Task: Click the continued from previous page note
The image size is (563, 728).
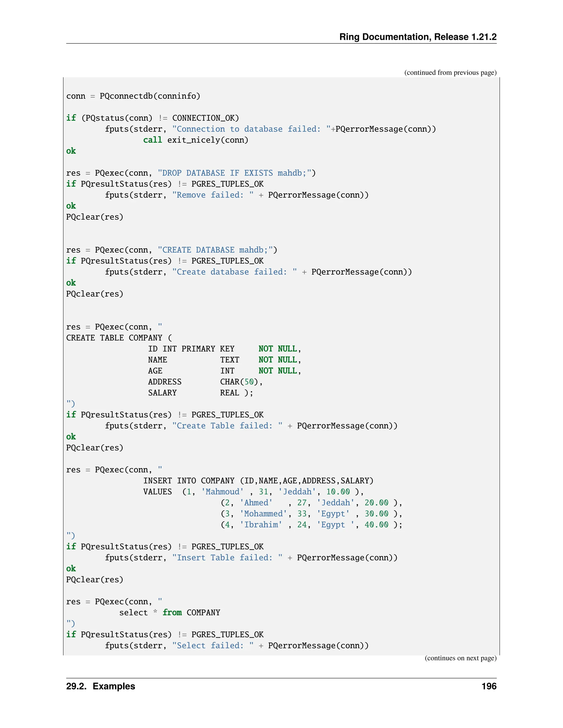Action: coord(450,73)
